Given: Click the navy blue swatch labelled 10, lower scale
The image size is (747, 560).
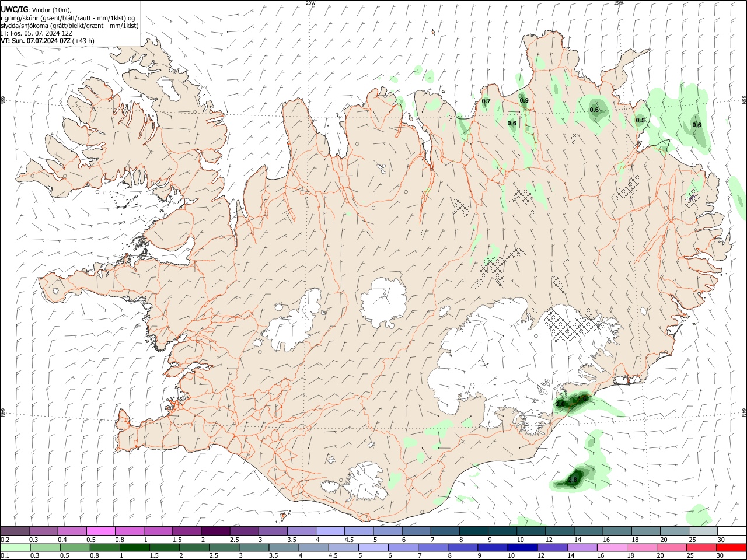Looking at the screenshot, I should (x=522, y=548).
